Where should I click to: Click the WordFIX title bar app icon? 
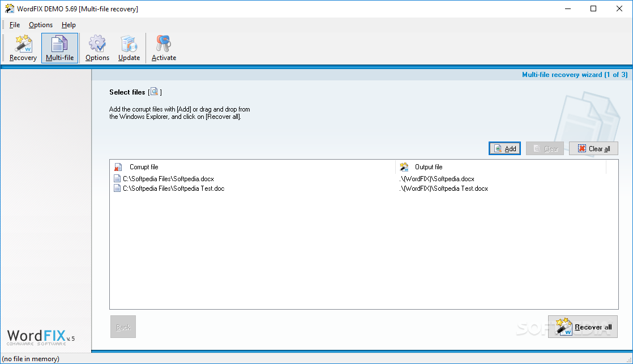coord(9,8)
